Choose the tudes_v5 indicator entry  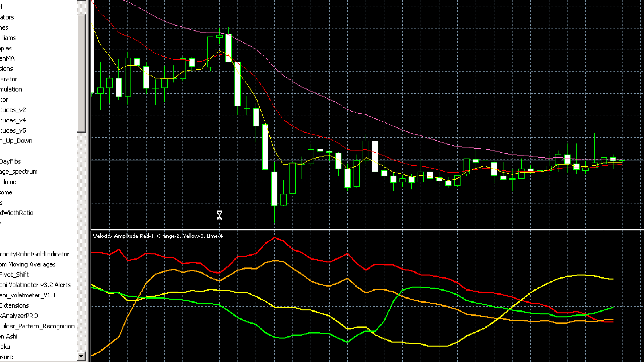coord(13,130)
